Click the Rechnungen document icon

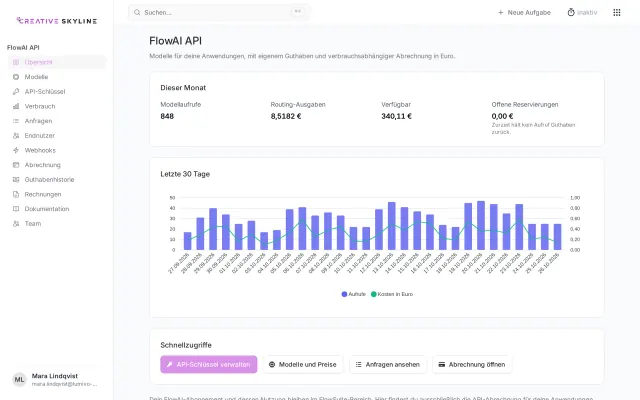pos(16,194)
